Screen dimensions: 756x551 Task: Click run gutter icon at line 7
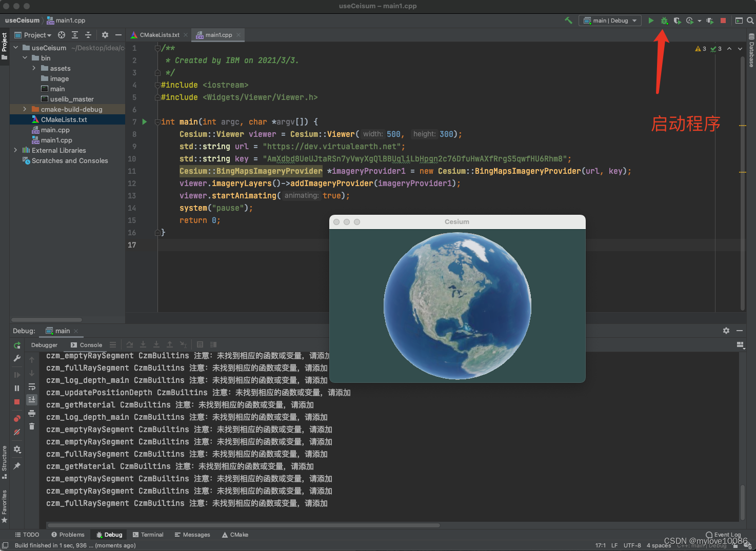[x=145, y=122]
